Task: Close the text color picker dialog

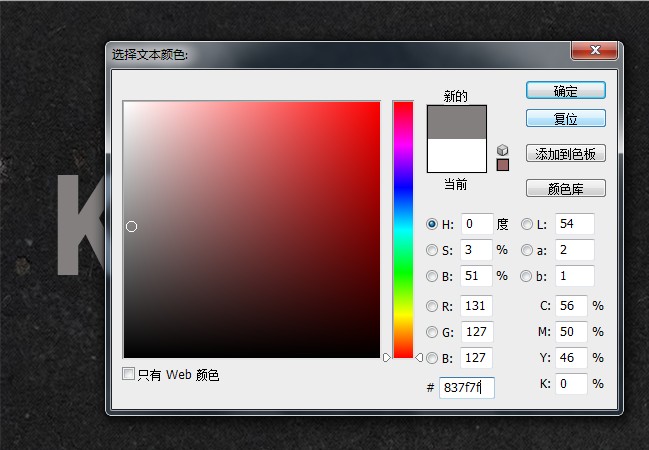Action: click(595, 51)
